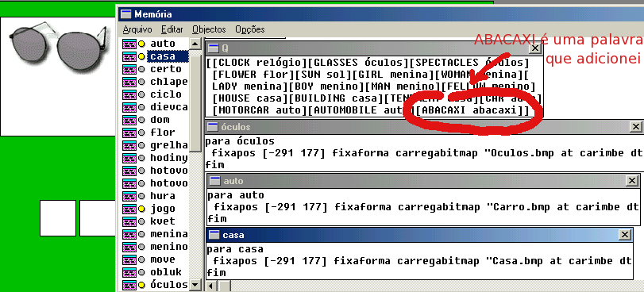The height and width of the screenshot is (292, 644).
Task: Select the "grelha" entry label
Action: tap(169, 145)
